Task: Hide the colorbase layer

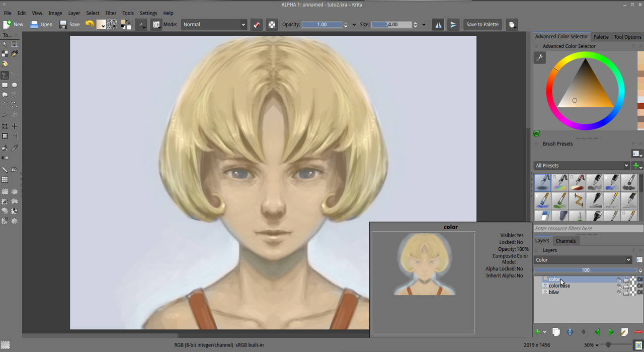Action: pyautogui.click(x=619, y=286)
